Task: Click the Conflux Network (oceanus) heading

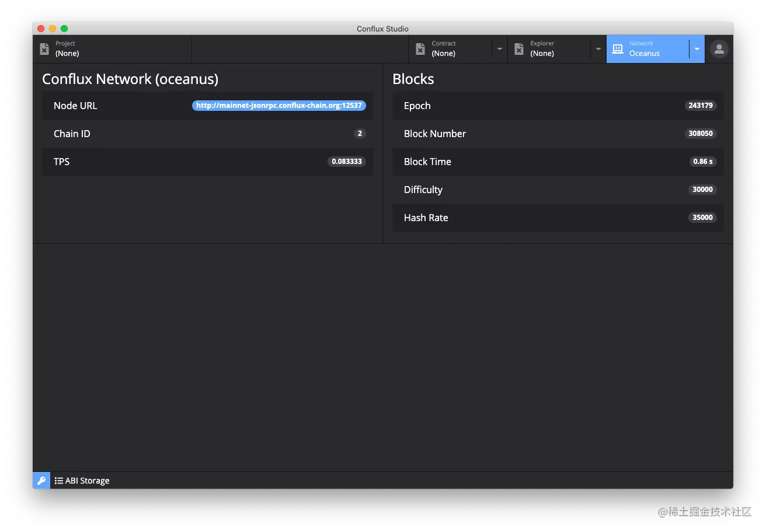Action: (130, 79)
